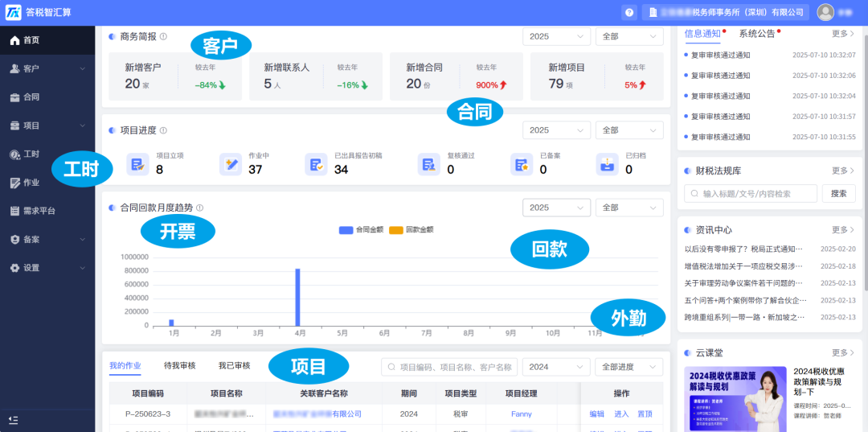Viewport: 868px width, 432px height.
Task: Collapse the sidebar with the bottom-left icon
Action: click(14, 420)
